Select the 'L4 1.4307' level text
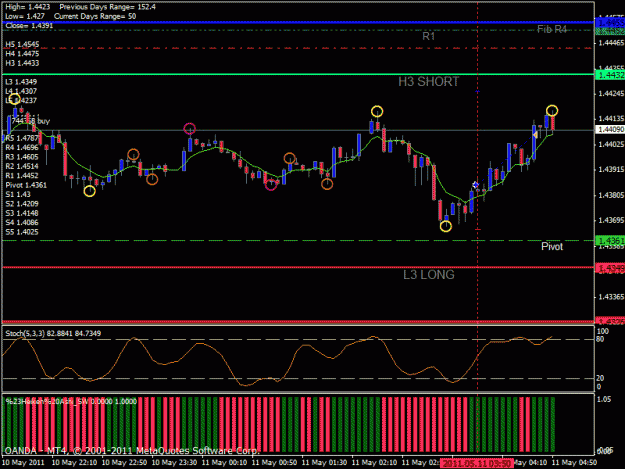625x469 pixels. tap(21, 91)
